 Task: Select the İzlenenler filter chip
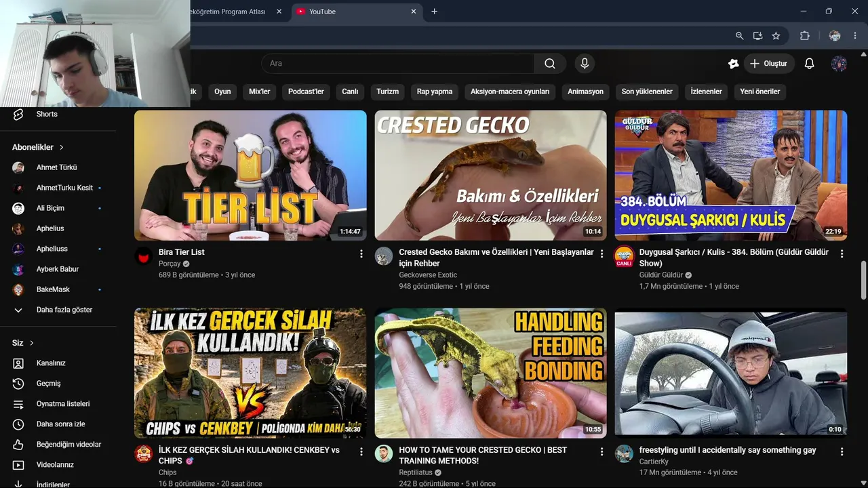(706, 91)
